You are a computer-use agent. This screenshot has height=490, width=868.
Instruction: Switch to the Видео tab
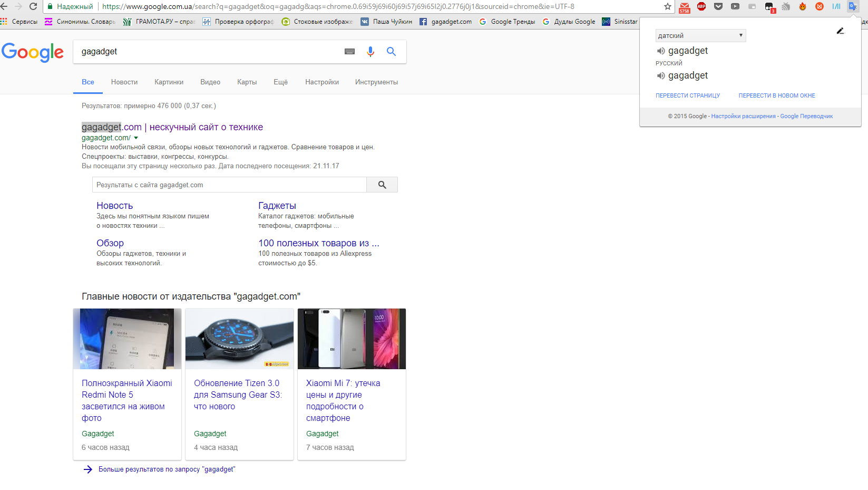210,82
